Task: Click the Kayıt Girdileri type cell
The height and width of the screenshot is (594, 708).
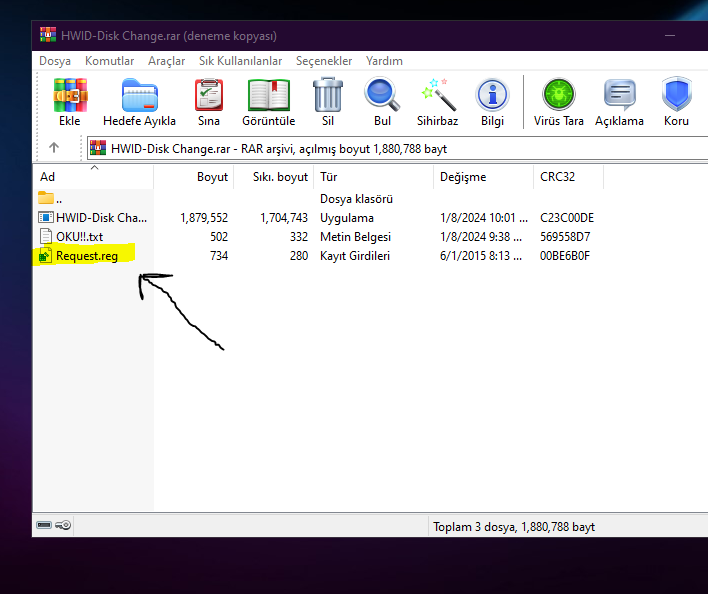Action: 354,256
